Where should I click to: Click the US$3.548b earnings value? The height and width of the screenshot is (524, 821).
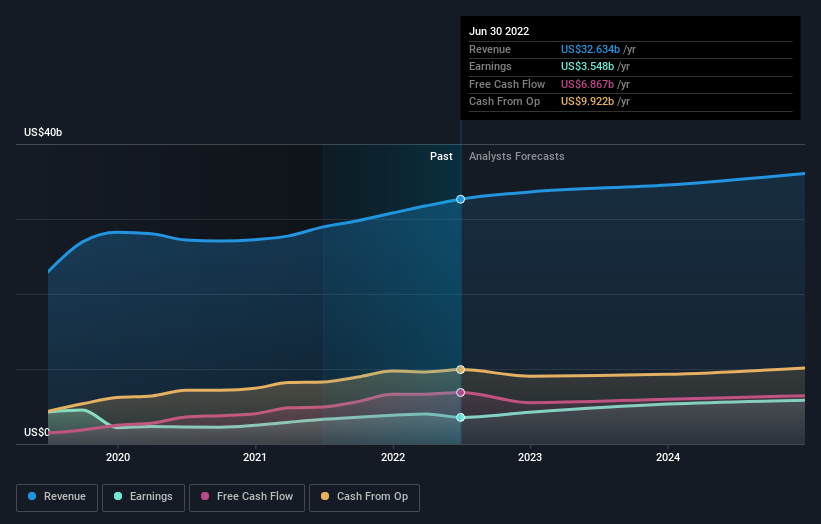[x=587, y=66]
